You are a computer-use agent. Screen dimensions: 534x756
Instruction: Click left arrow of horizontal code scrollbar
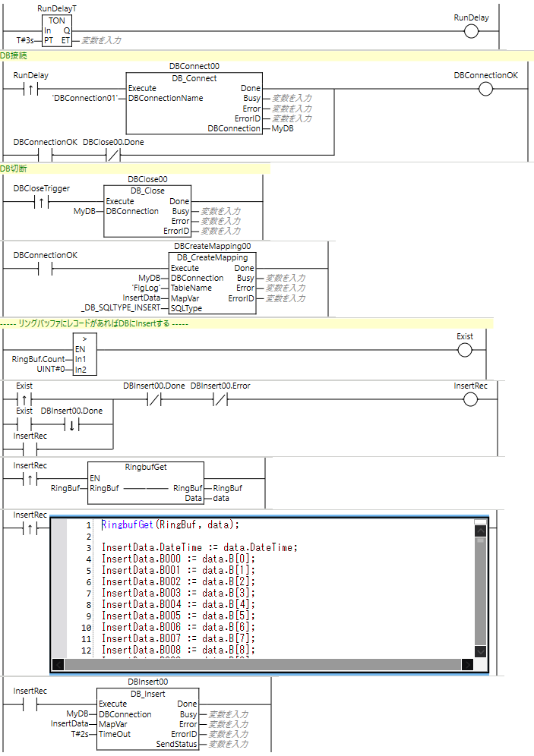tap(58, 665)
